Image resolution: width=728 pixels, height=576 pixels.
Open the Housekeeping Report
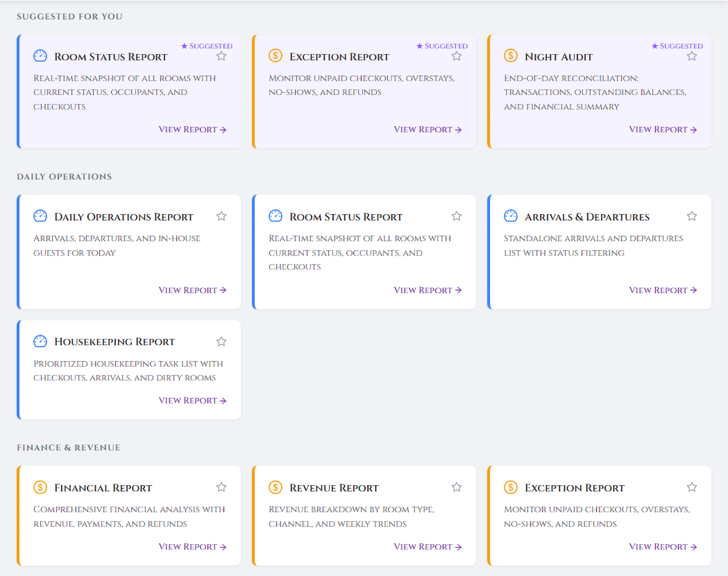point(192,401)
